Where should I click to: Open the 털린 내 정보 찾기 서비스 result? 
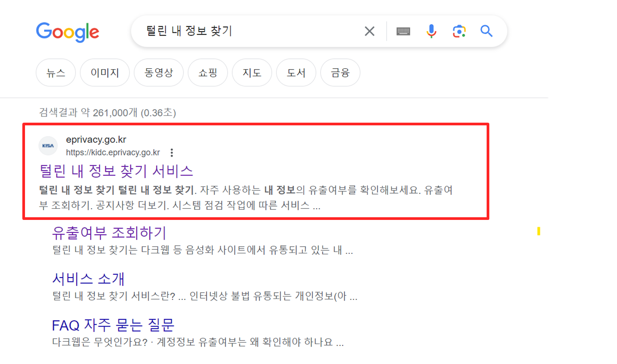tap(116, 171)
